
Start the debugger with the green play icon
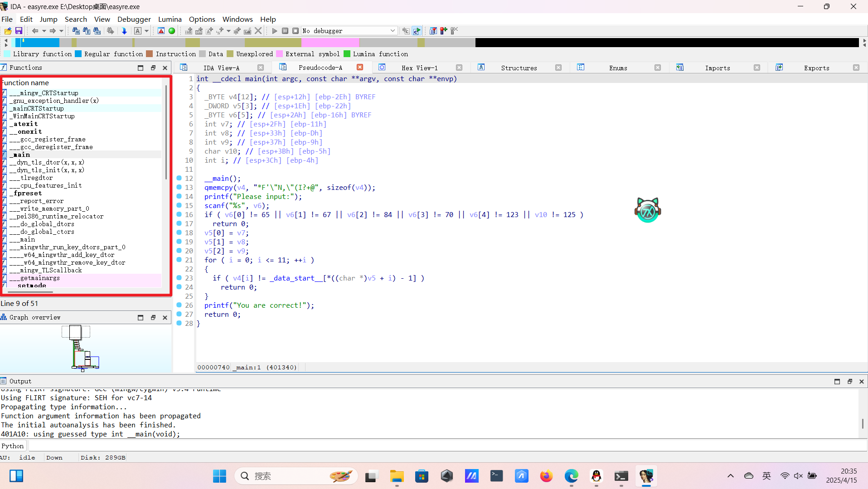click(x=274, y=31)
